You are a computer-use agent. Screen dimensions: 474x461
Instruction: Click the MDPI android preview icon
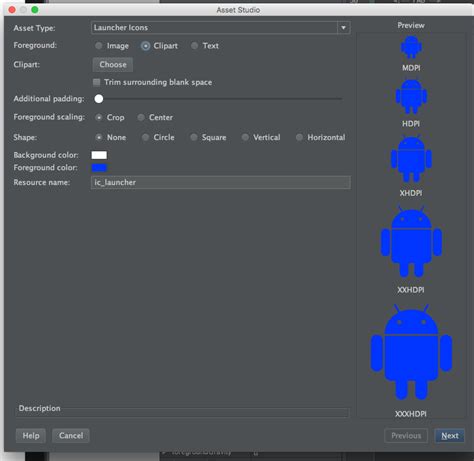coord(411,47)
